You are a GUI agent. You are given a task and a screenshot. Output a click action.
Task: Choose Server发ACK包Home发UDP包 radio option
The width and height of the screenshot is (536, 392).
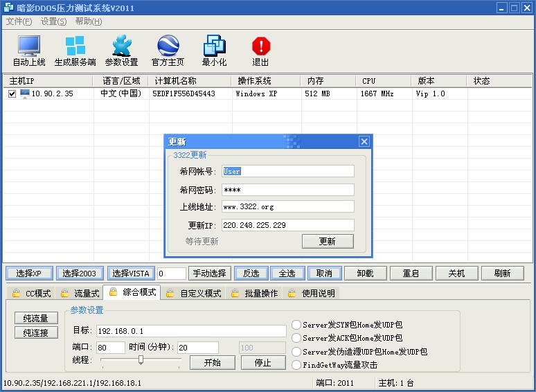pyautogui.click(x=296, y=338)
